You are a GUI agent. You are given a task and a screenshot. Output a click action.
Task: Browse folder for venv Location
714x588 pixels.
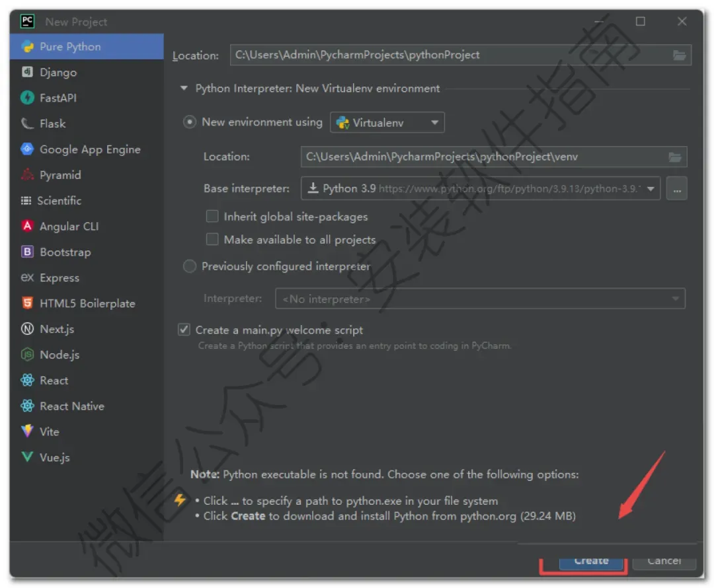(675, 157)
